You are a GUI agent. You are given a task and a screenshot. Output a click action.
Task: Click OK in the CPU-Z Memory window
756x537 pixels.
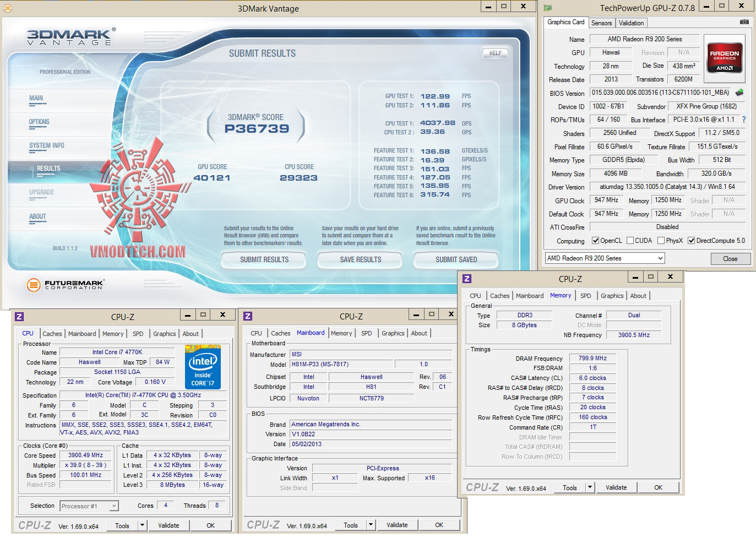(658, 487)
